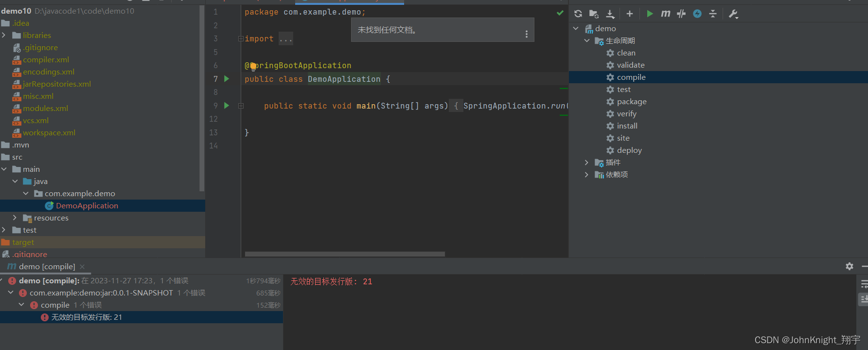Viewport: 868px width, 350px height.
Task: Collapse the compile error node
Action: click(x=21, y=305)
